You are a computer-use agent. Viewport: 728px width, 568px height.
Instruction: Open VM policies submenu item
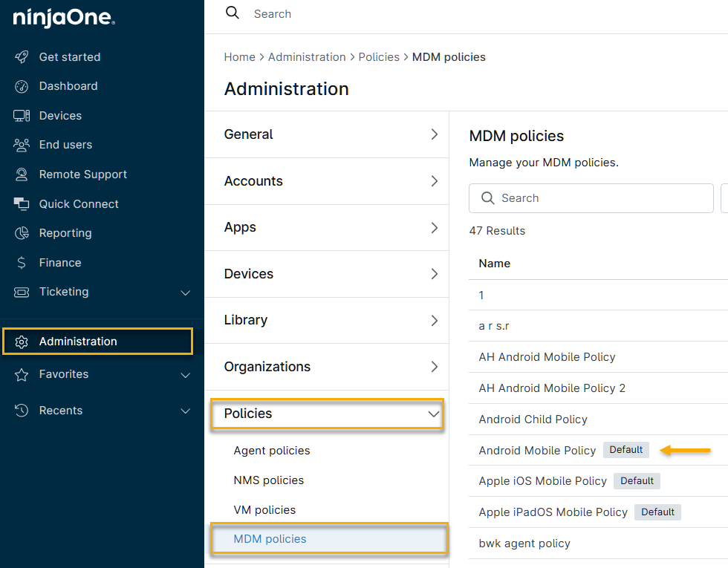pyautogui.click(x=264, y=510)
